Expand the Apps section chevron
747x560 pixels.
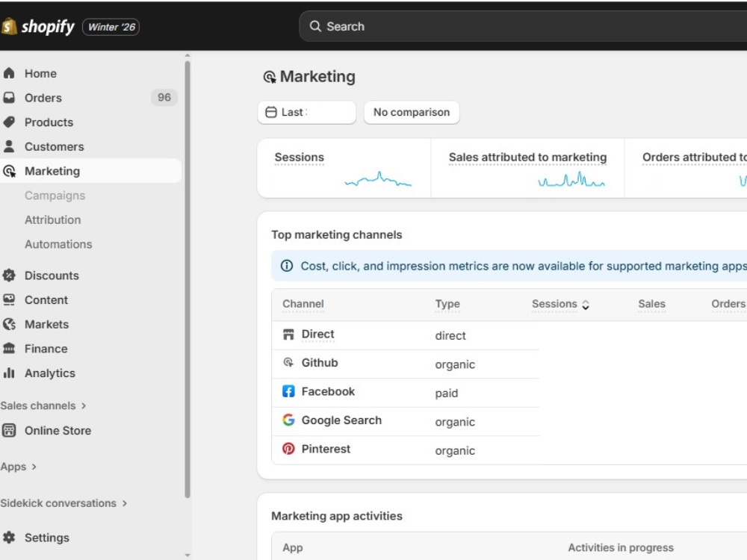tap(34, 467)
